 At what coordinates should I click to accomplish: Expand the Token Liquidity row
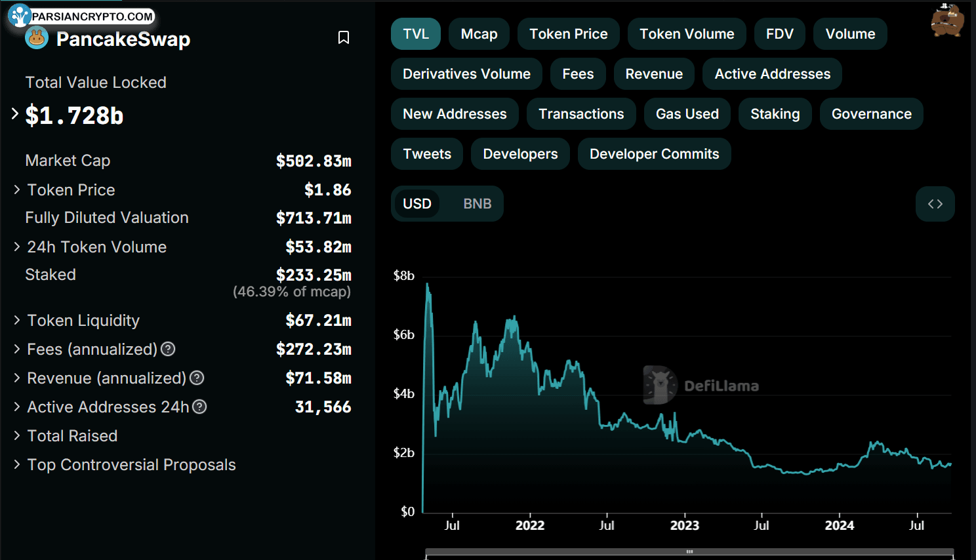pyautogui.click(x=17, y=320)
